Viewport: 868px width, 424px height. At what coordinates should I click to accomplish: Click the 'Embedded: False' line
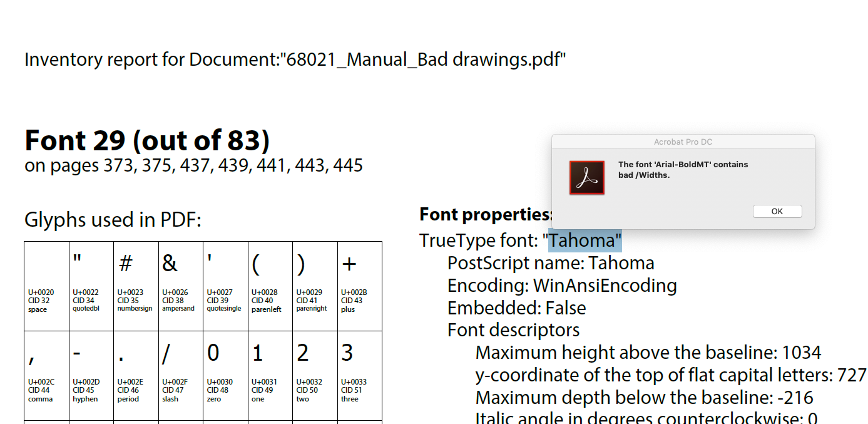(x=516, y=308)
